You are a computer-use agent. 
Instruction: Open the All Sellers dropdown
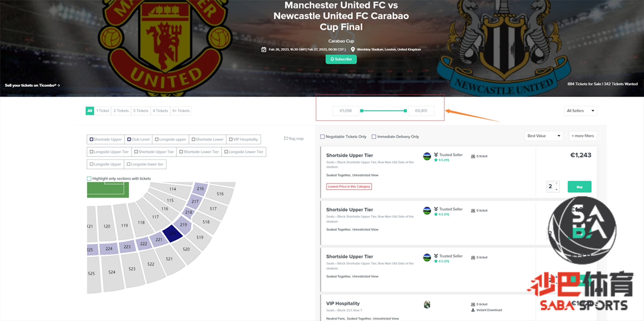click(x=580, y=111)
